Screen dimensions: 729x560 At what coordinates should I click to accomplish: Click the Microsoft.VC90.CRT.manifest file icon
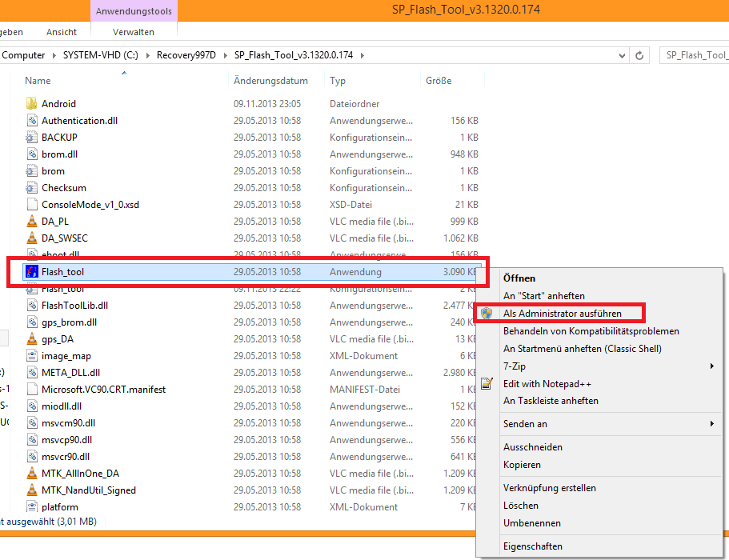point(32,389)
